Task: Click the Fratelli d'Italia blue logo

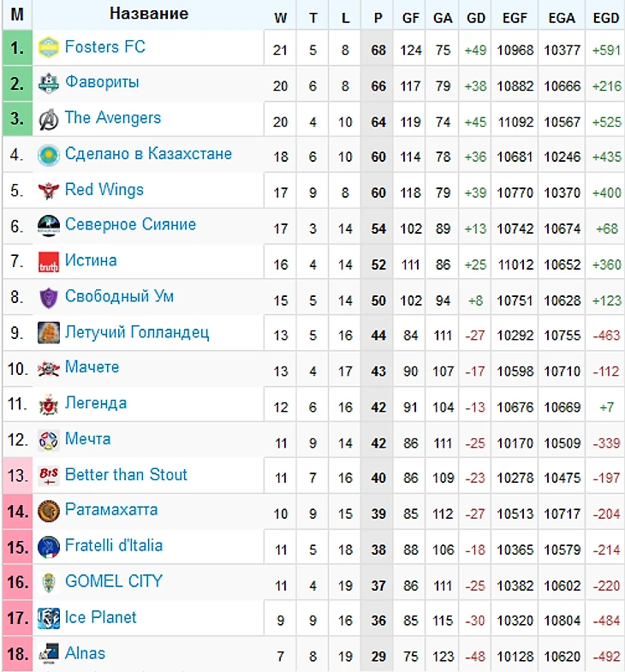Action: 49,547
